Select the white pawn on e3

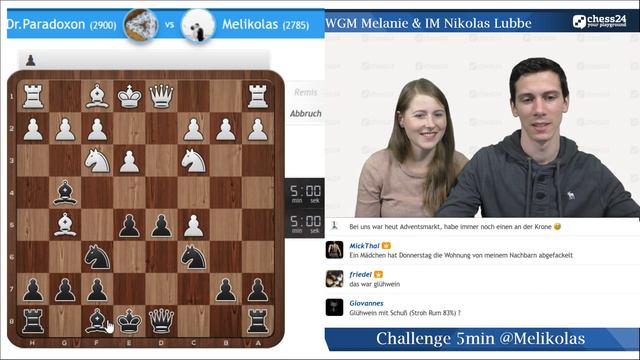coord(129,162)
